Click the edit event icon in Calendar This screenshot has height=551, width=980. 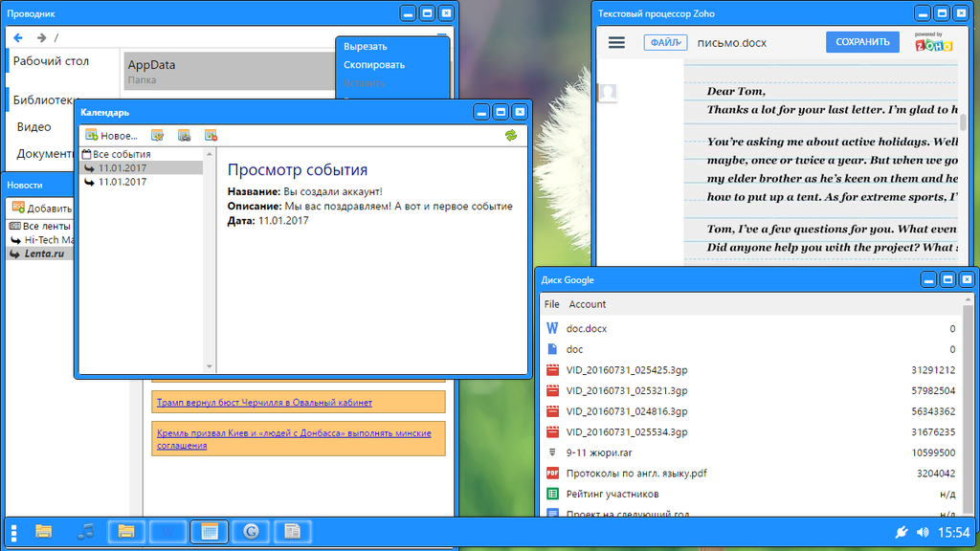click(157, 136)
